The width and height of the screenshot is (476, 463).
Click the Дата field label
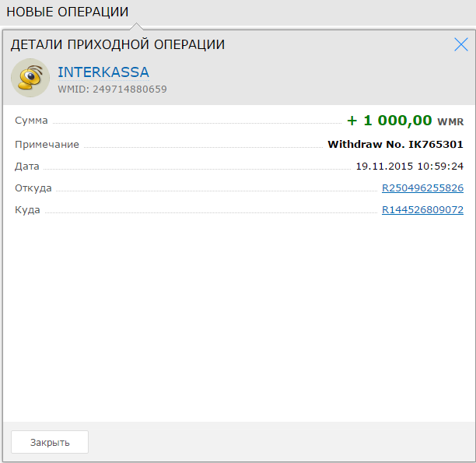click(x=26, y=166)
